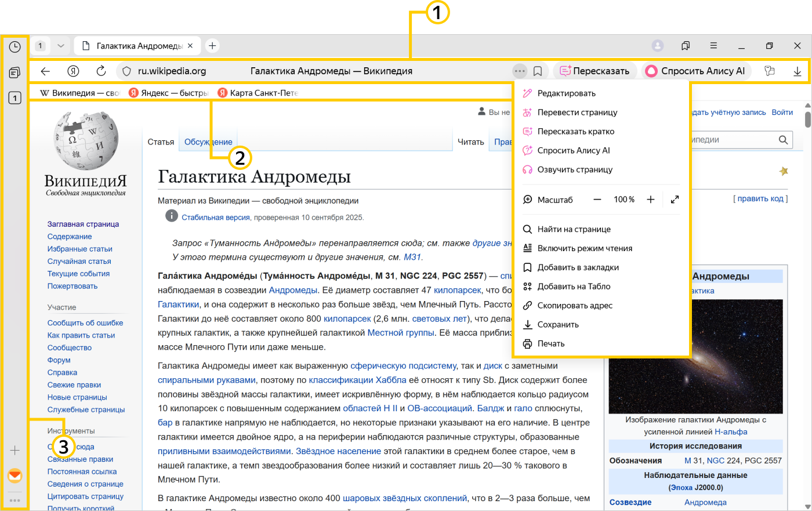
Task: Switch to the Обсуждение tab
Action: click(208, 142)
